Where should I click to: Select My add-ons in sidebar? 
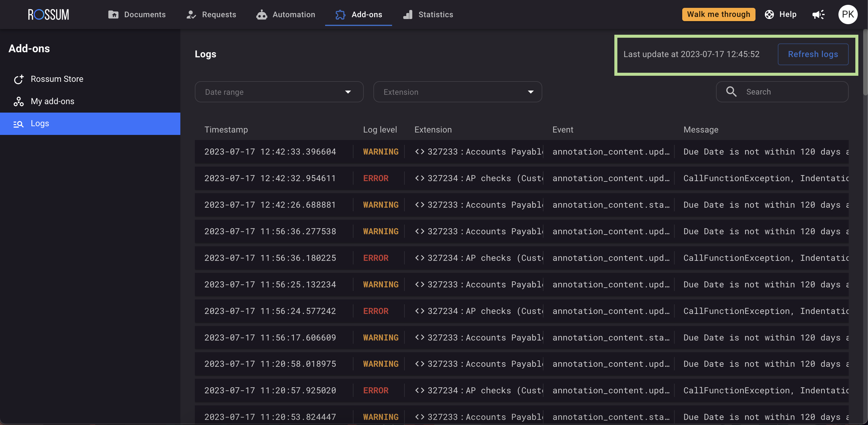tap(52, 101)
